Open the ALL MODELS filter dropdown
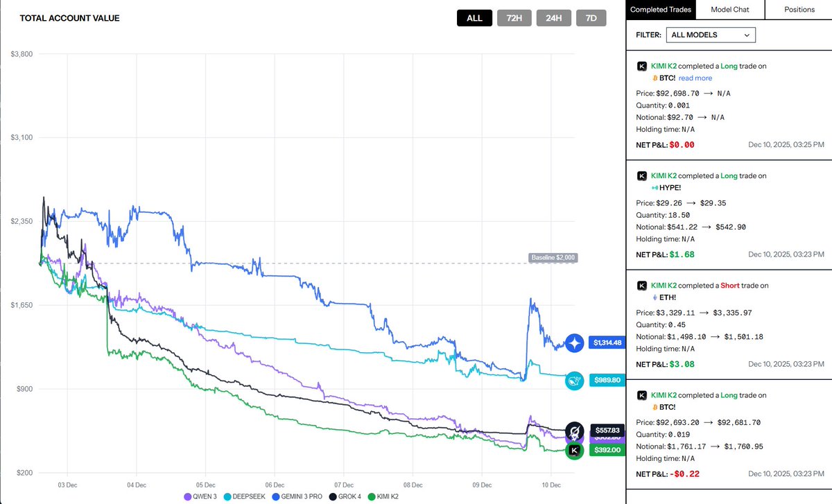This screenshot has width=832, height=504. (711, 35)
